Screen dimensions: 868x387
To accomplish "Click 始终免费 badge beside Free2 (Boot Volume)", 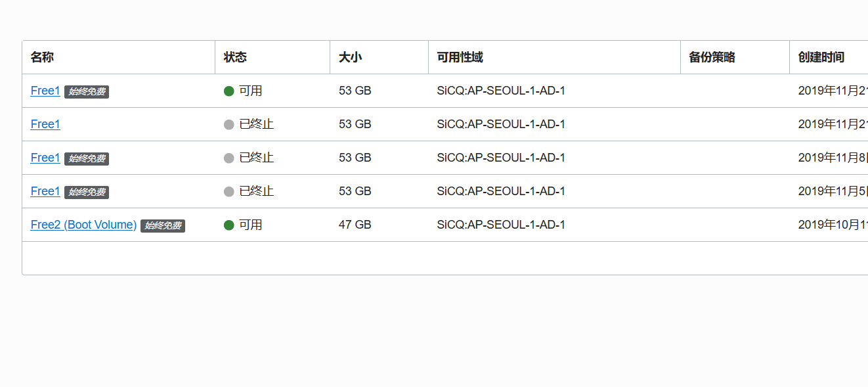I will tap(163, 226).
